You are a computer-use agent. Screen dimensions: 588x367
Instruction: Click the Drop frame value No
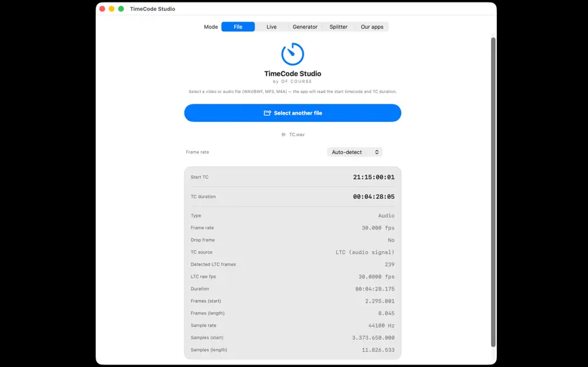click(391, 240)
